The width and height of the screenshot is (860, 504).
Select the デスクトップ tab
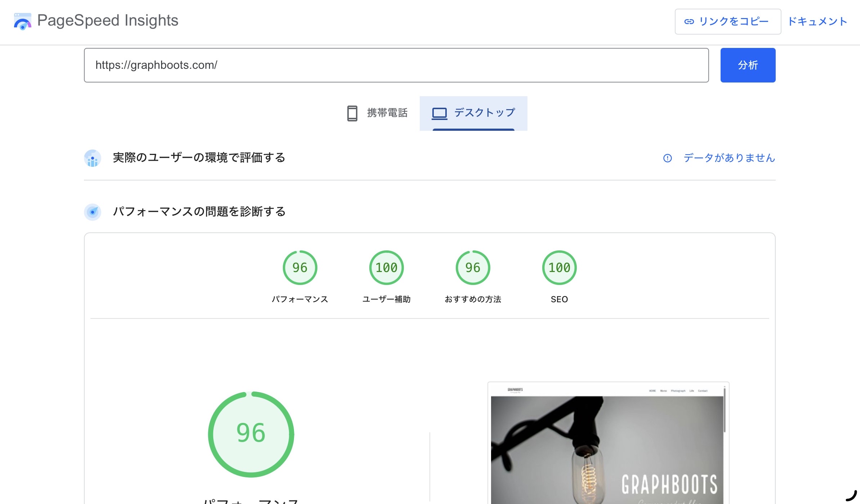pos(473,113)
